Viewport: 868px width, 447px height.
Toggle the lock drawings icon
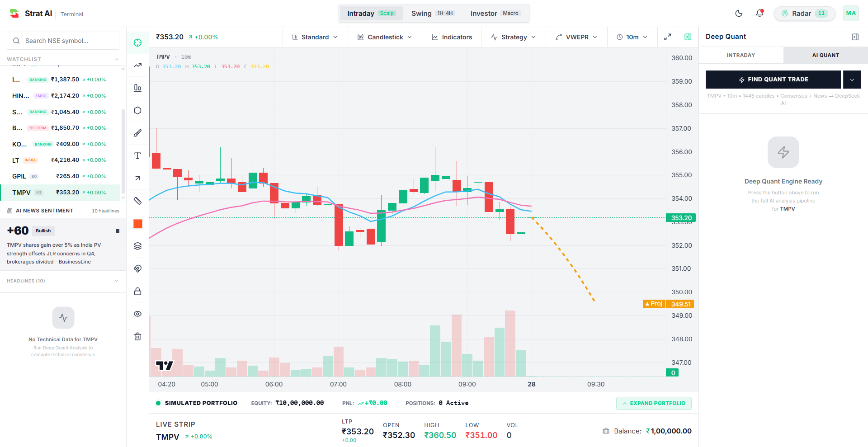click(138, 291)
